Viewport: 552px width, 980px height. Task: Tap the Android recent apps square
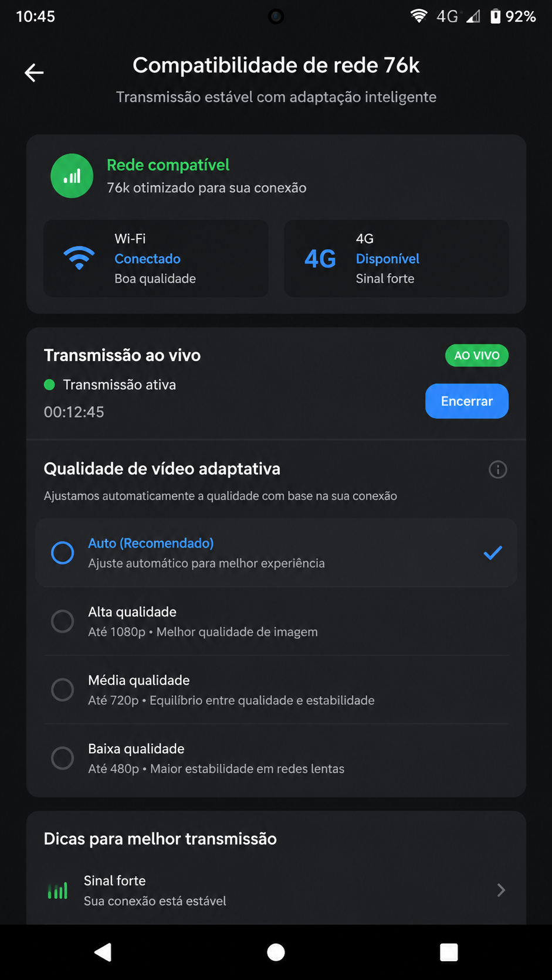coord(449,952)
